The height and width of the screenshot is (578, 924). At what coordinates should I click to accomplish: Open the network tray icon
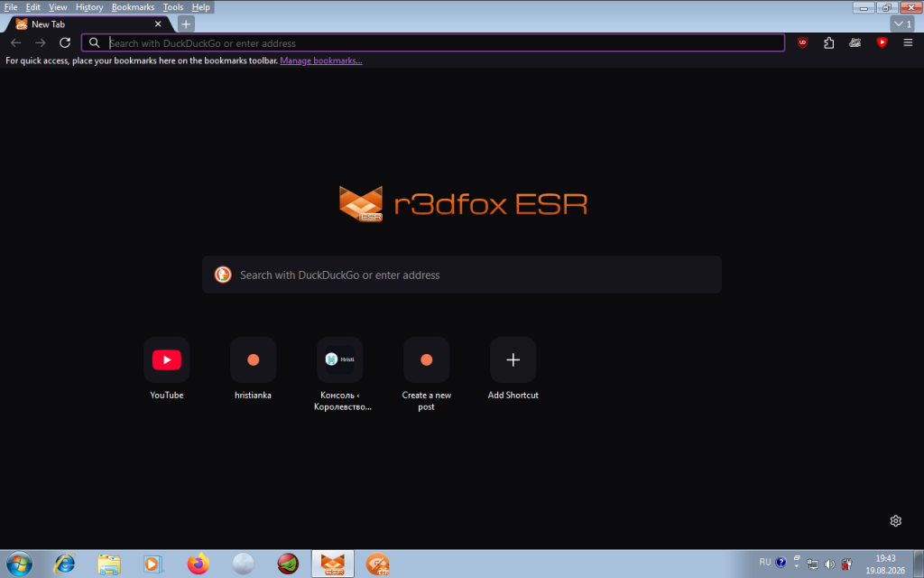pos(813,564)
